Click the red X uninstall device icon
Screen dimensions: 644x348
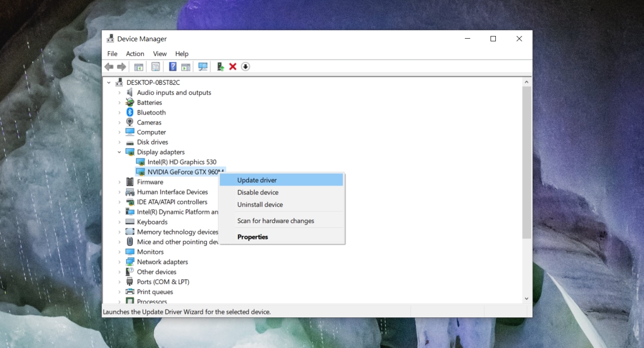pyautogui.click(x=233, y=67)
